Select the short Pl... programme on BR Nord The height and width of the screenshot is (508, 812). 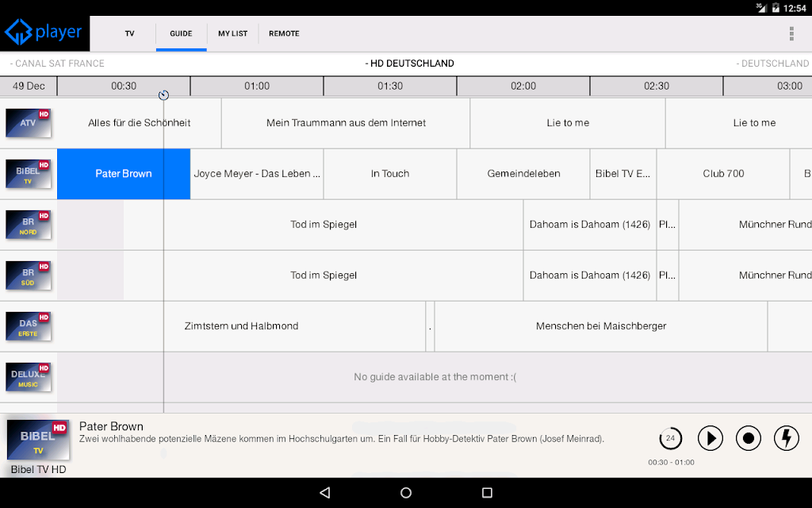pyautogui.click(x=668, y=225)
